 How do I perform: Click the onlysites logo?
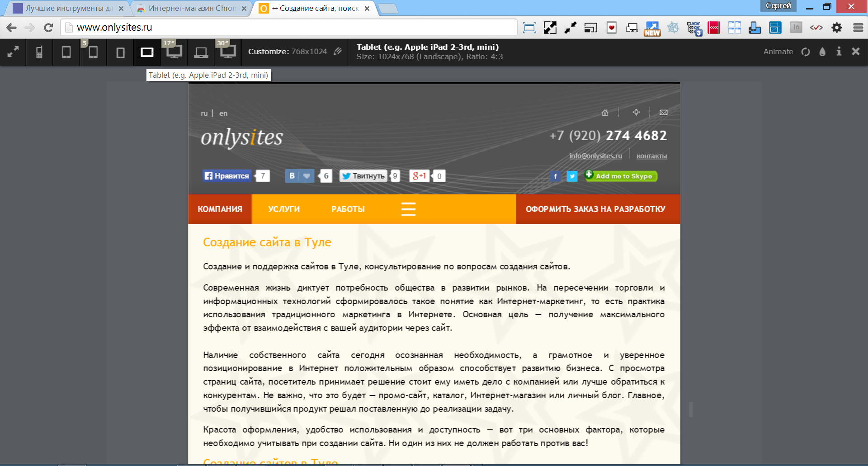tap(242, 137)
